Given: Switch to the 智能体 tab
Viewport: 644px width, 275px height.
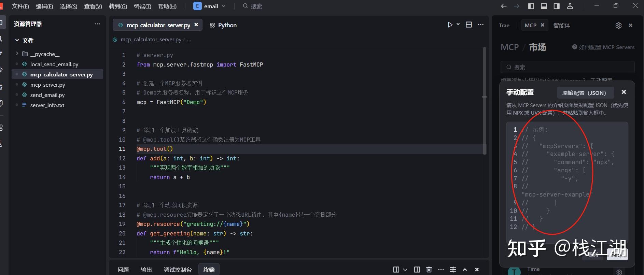Looking at the screenshot, I should 562,25.
